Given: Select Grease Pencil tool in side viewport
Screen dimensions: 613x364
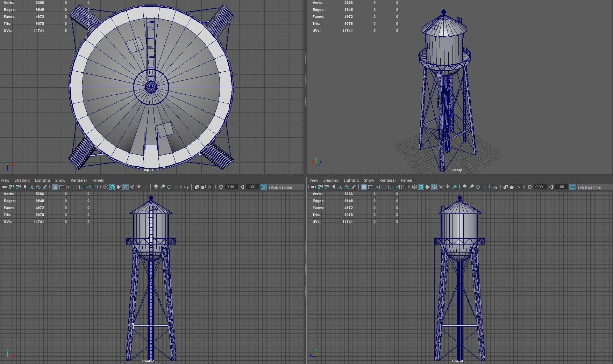Looking at the screenshot, I should click(x=354, y=187).
